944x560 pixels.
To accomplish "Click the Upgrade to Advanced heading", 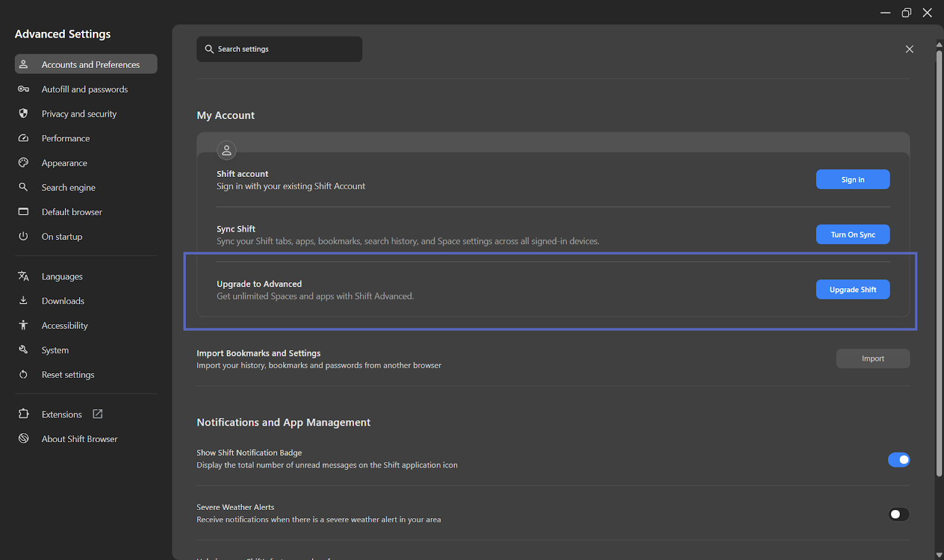I will click(259, 284).
